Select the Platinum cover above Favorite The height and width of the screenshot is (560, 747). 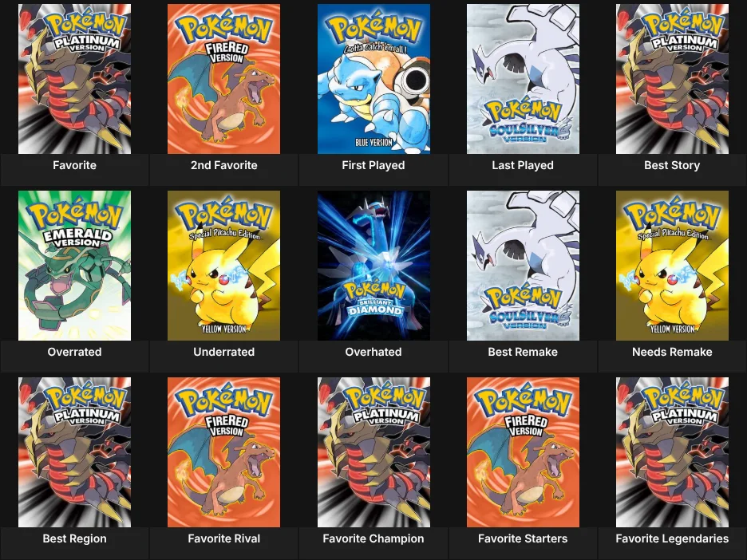(x=74, y=79)
